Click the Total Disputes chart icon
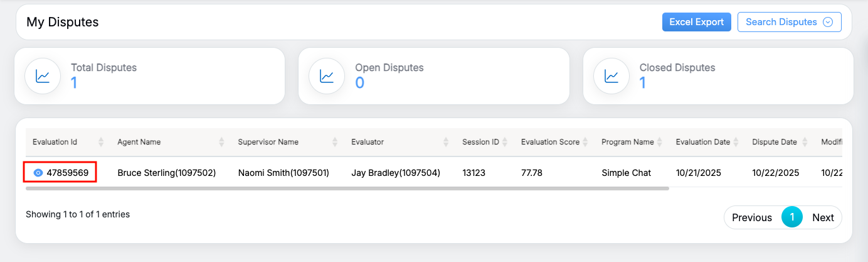 click(x=43, y=76)
